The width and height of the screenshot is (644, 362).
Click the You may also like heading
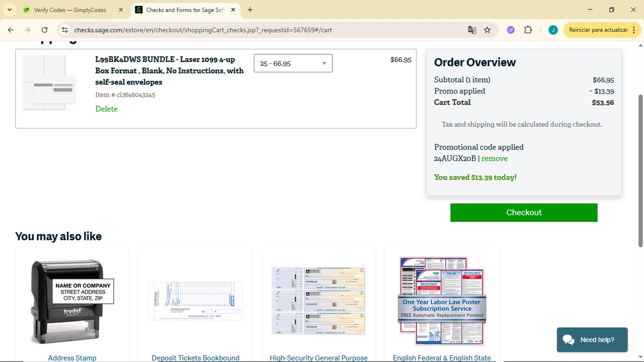[58, 236]
